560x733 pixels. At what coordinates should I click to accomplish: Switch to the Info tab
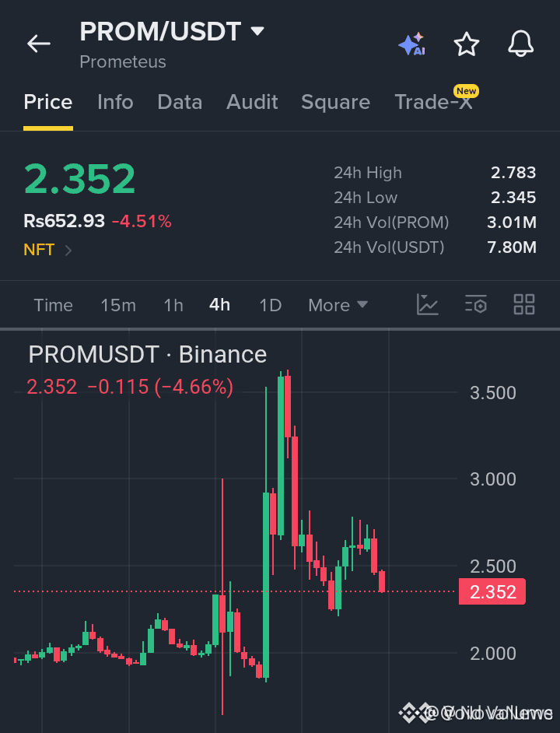pyautogui.click(x=115, y=102)
